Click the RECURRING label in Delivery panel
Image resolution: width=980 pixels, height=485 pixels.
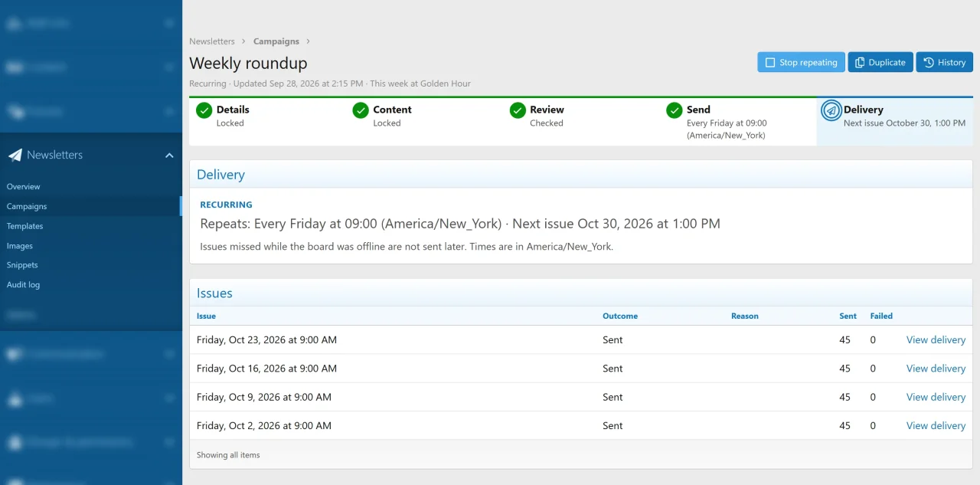[x=226, y=205]
